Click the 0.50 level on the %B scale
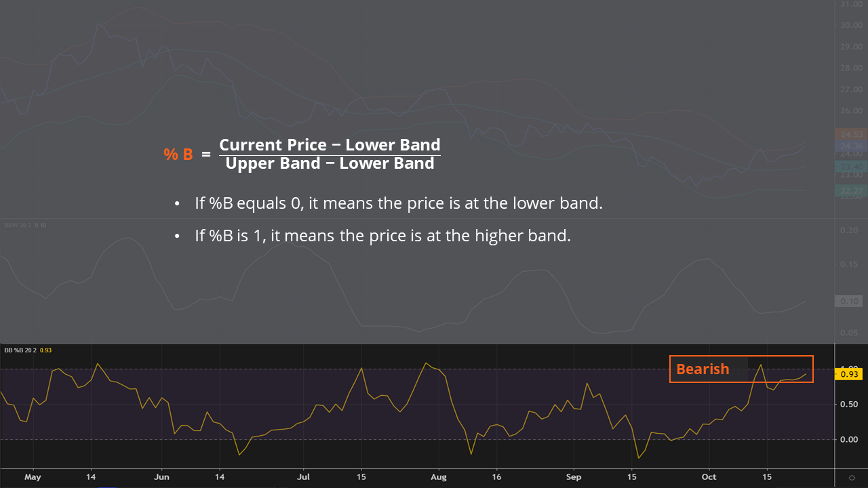Image resolution: width=868 pixels, height=488 pixels. [849, 405]
